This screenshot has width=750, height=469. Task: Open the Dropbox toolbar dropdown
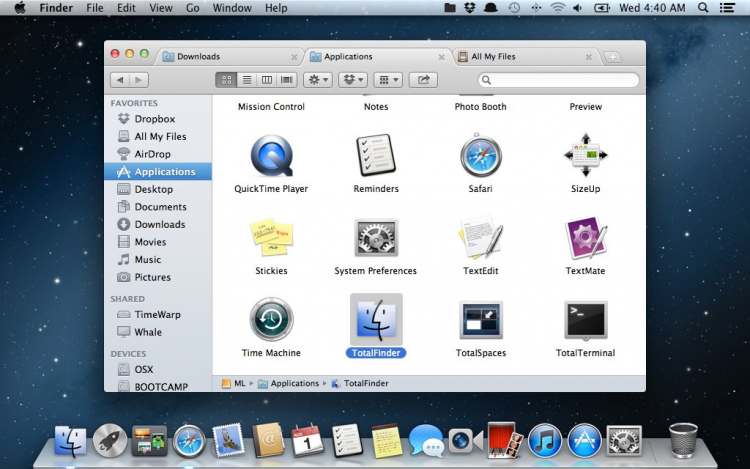click(x=353, y=80)
